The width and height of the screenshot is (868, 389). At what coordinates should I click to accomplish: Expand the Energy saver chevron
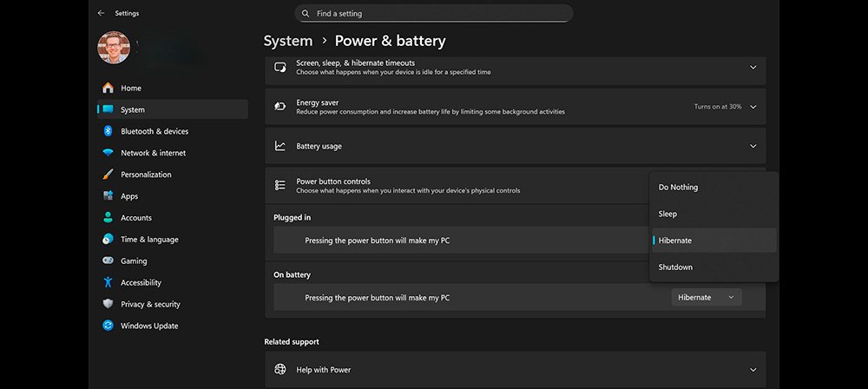pyautogui.click(x=753, y=107)
